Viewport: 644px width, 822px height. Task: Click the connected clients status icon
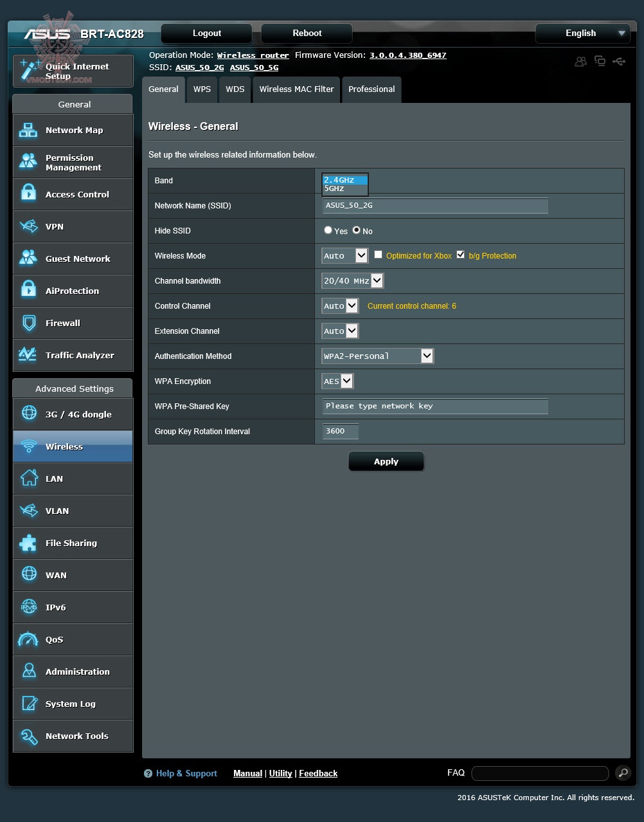(x=580, y=62)
